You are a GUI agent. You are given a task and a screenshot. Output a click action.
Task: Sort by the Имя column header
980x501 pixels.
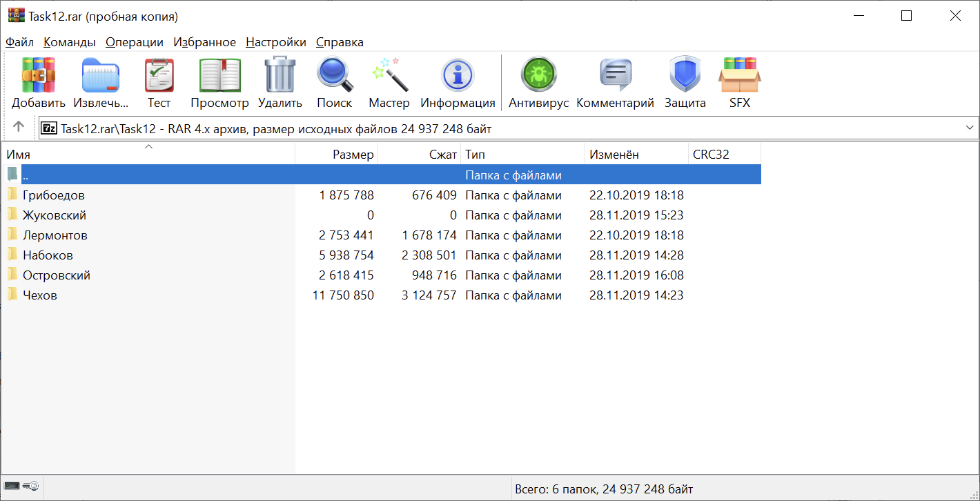(x=148, y=155)
